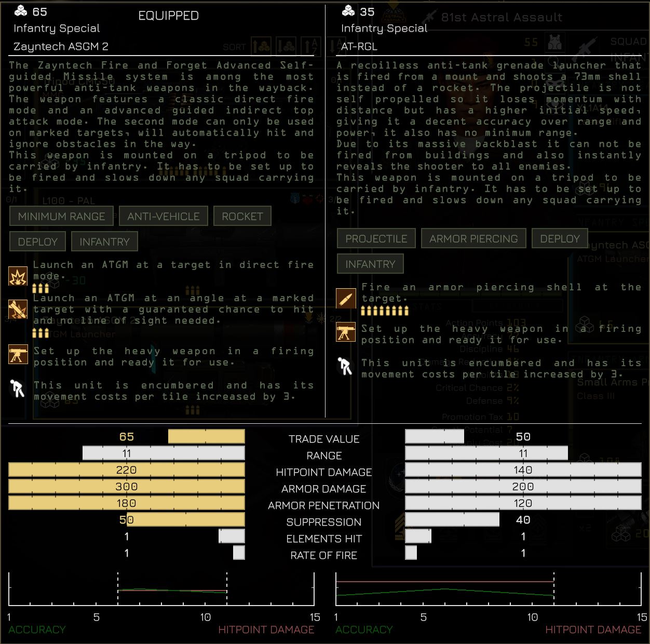Click the PROJECTILE tag
Image resolution: width=650 pixels, height=644 pixels.
[x=376, y=238]
